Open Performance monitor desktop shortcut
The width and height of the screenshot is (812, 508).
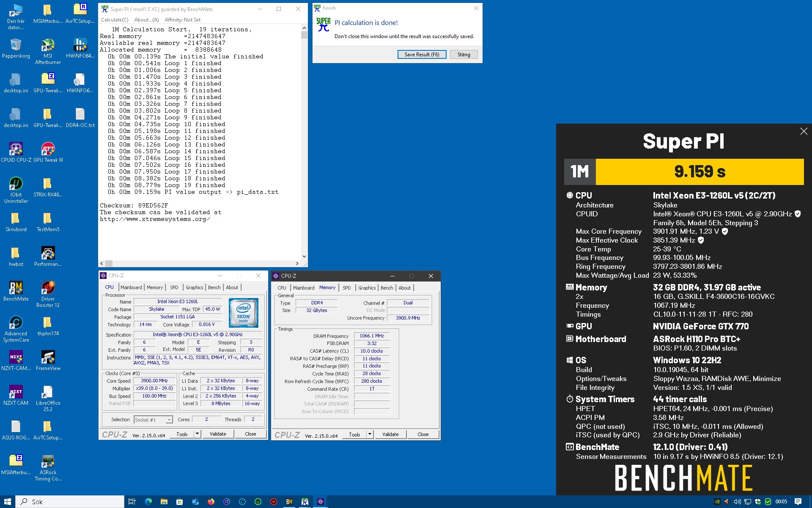point(48,257)
